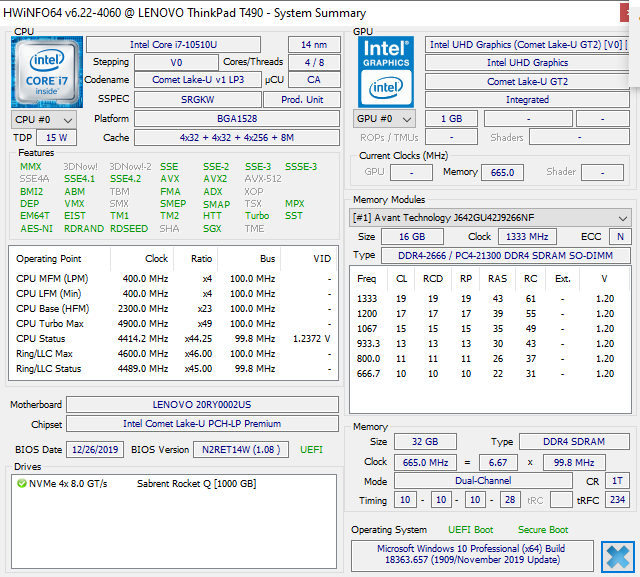Select the CPU Turbo Max row
This screenshot has height=577, width=640.
tap(173, 324)
